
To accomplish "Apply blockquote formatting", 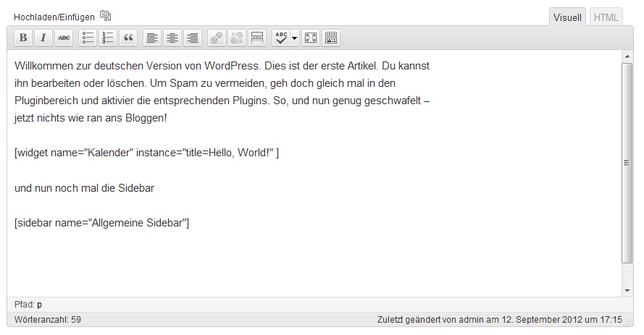I will coord(128,38).
